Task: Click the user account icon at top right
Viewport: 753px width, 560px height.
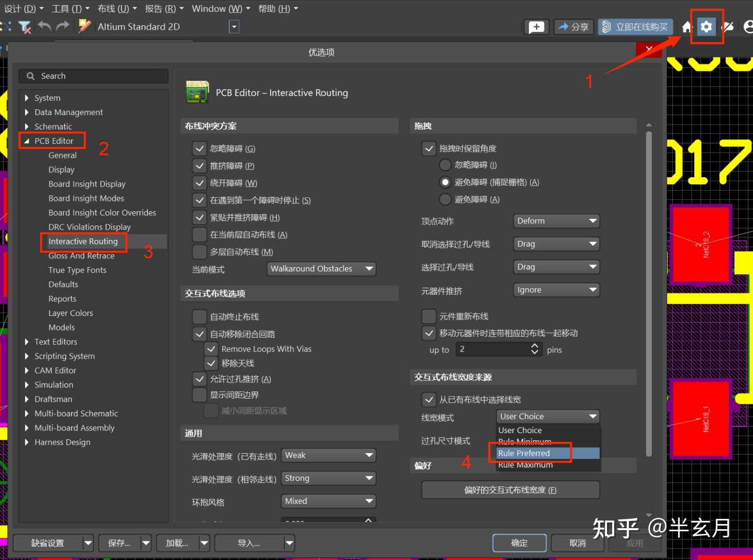Action: point(748,27)
